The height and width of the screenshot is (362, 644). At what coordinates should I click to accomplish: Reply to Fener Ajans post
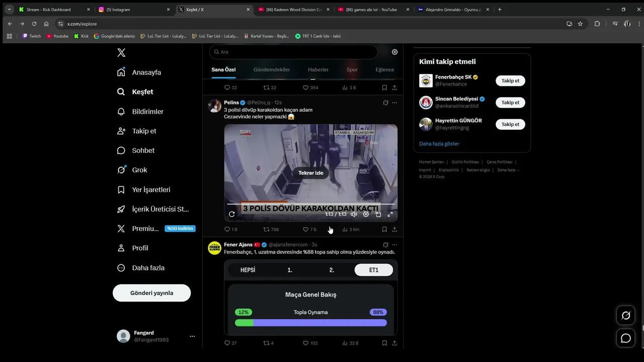click(x=230, y=343)
